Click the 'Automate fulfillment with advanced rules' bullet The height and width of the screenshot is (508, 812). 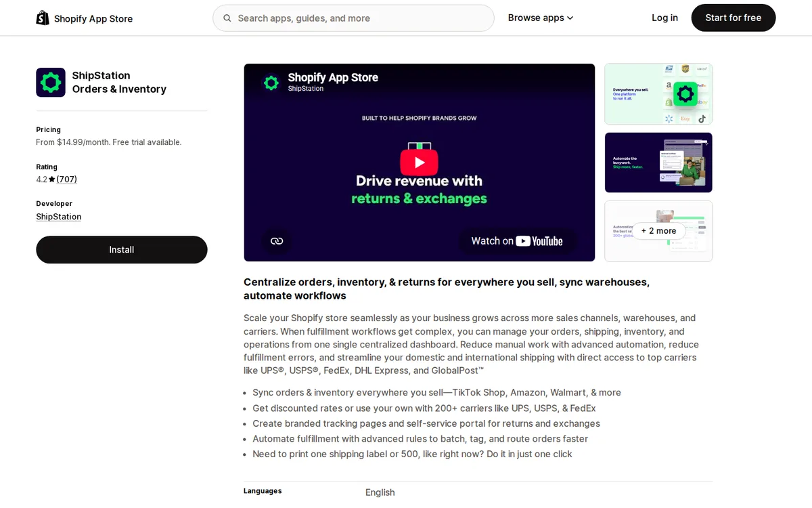click(420, 439)
